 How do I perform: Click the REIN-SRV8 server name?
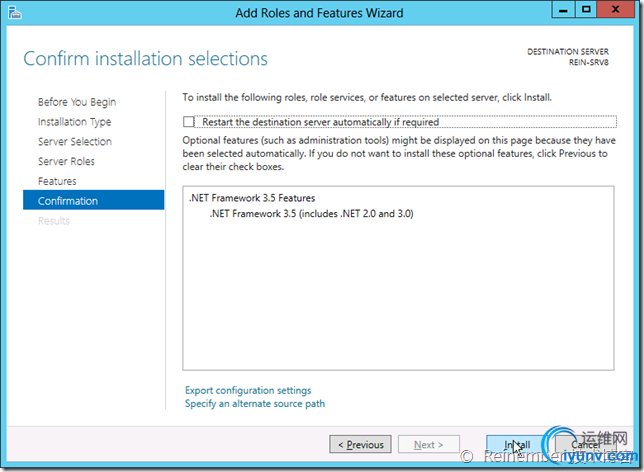tap(589, 62)
